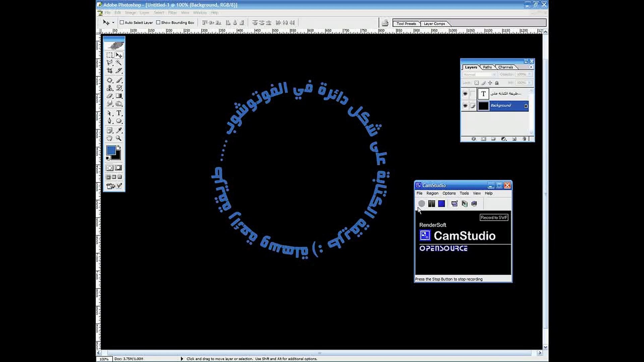Click the blue Stop button in CamStudio

441,203
